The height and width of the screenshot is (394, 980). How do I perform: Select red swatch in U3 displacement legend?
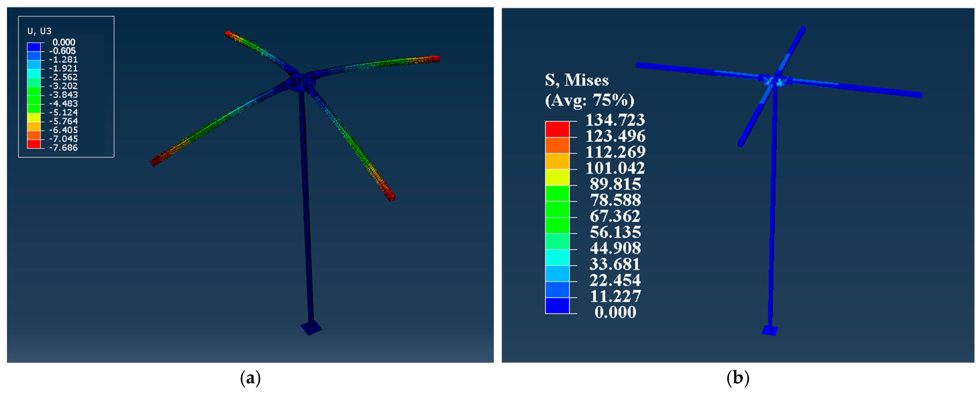click(34, 144)
